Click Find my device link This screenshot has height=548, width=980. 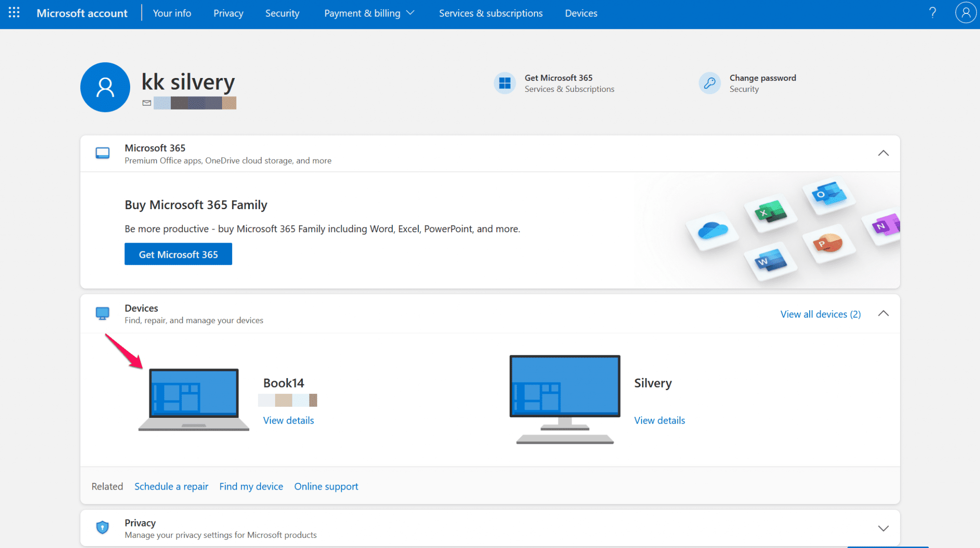point(251,486)
